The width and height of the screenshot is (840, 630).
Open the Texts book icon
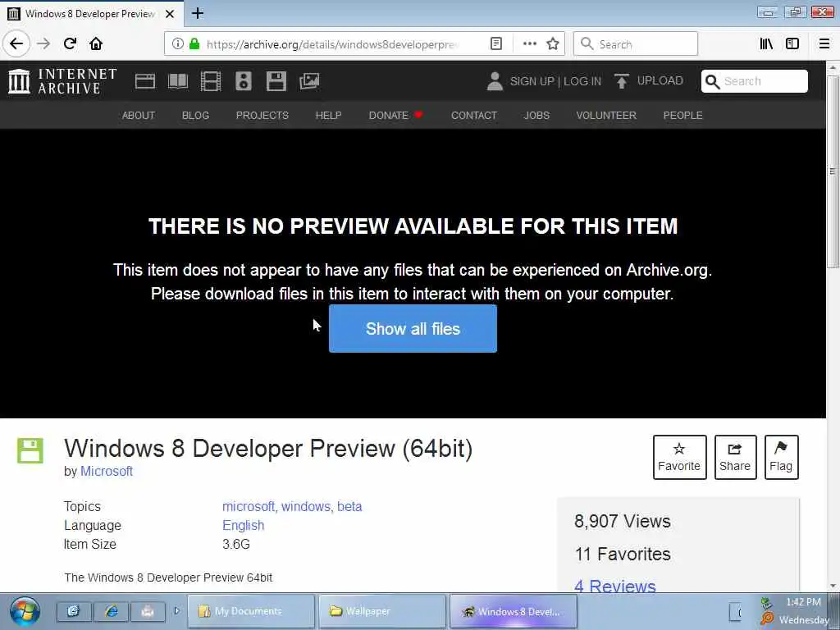178,81
